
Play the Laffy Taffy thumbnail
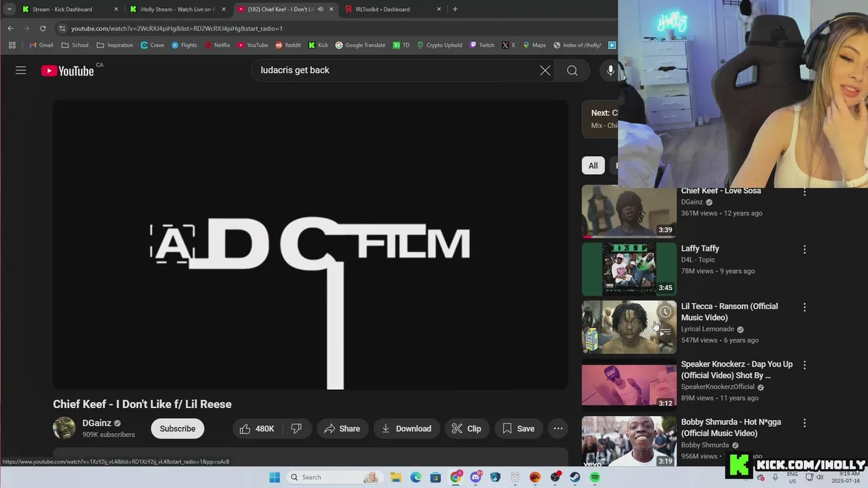[629, 269]
